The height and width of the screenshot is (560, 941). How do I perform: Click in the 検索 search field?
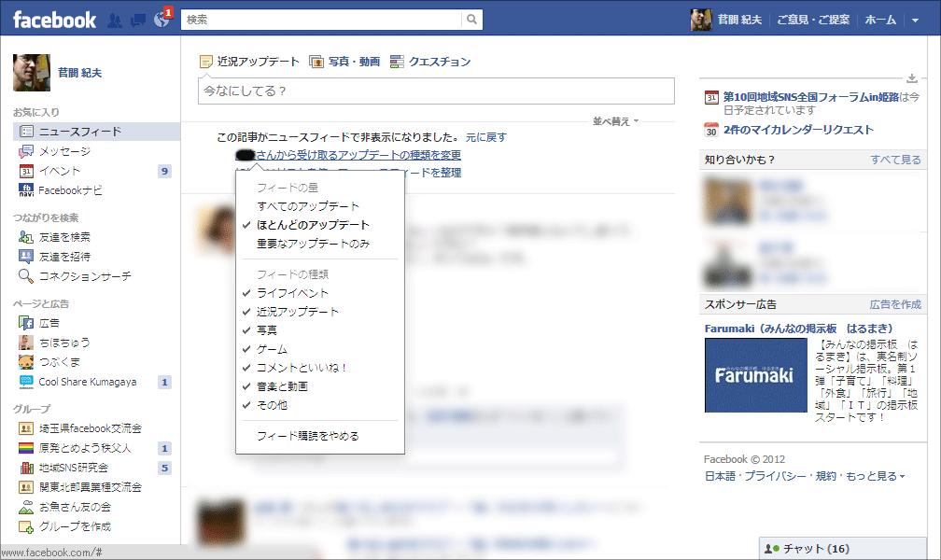[x=321, y=20]
